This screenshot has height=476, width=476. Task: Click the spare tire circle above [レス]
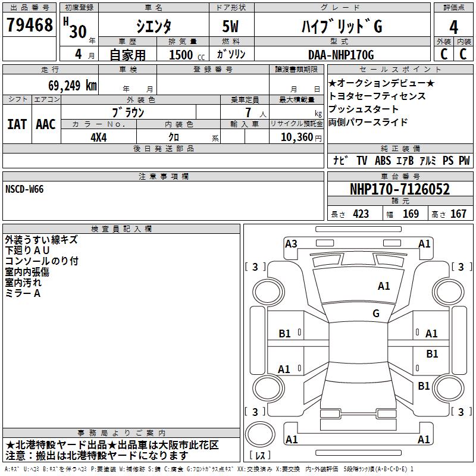260,434
